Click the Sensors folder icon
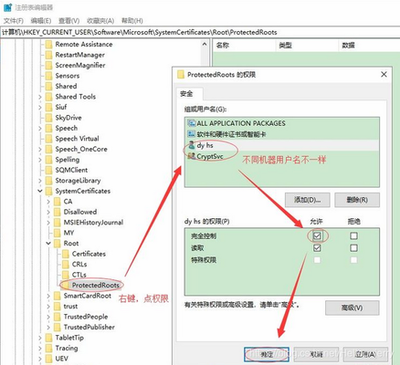The height and width of the screenshot is (365, 400). (49, 76)
